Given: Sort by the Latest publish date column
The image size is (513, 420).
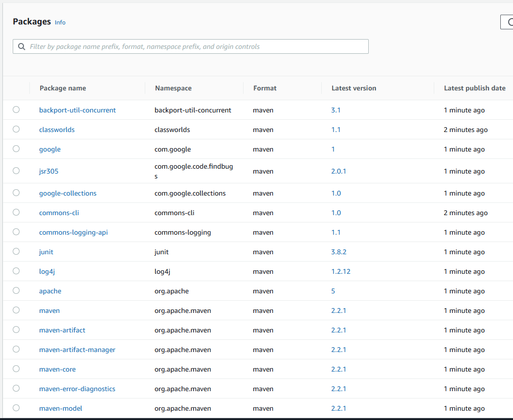Looking at the screenshot, I should (474, 88).
